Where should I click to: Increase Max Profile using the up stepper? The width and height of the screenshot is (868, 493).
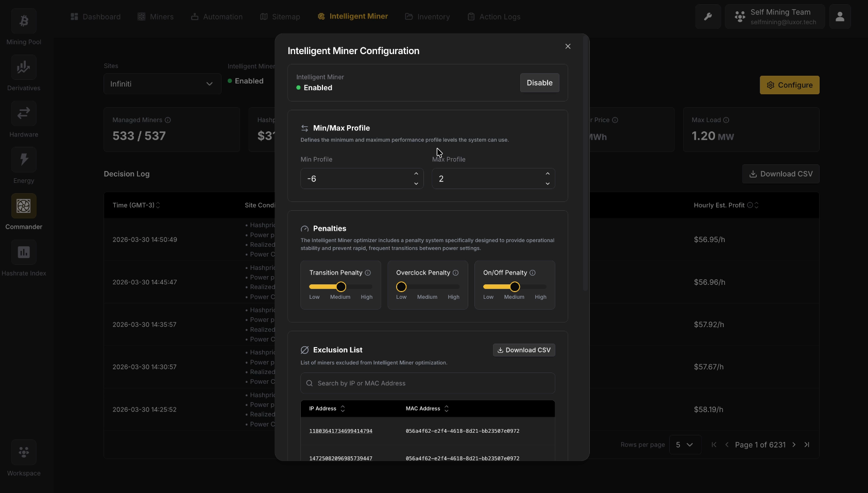pos(548,174)
